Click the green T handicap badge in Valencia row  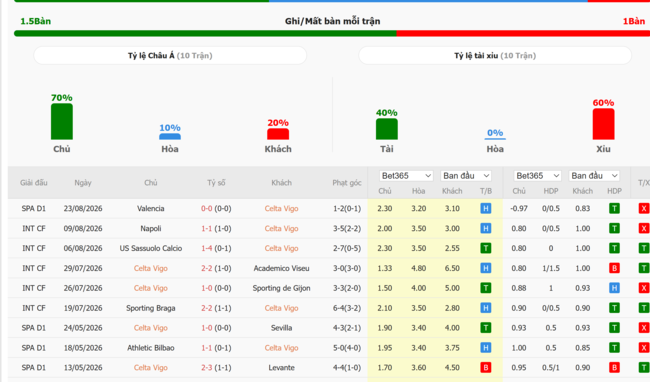click(614, 208)
